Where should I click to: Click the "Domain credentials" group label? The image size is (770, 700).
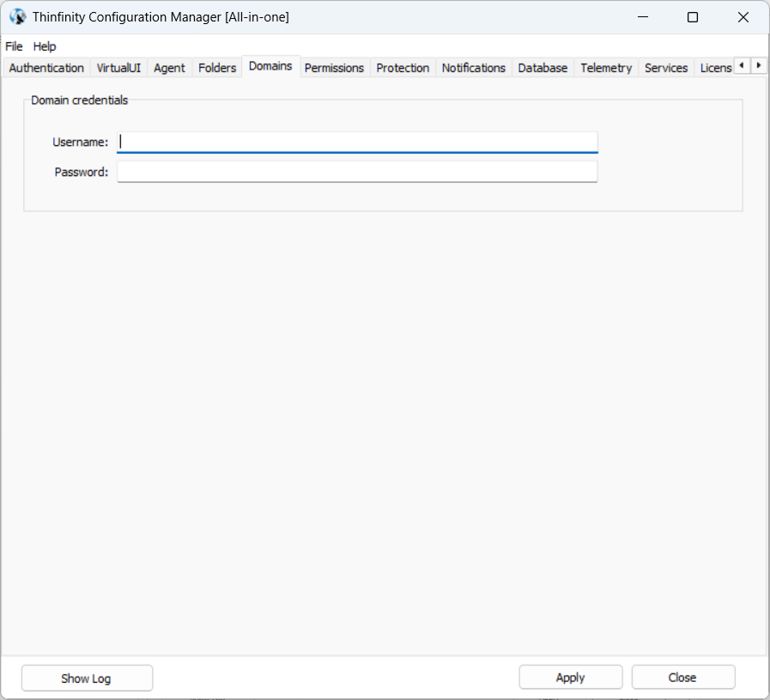coord(80,100)
